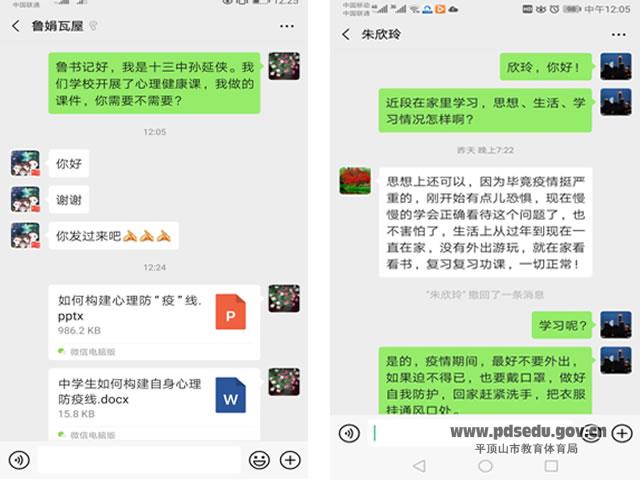Open the 如何构建心理防疫线 pptx file
Viewport: 640px width, 480px height.
coord(154,322)
